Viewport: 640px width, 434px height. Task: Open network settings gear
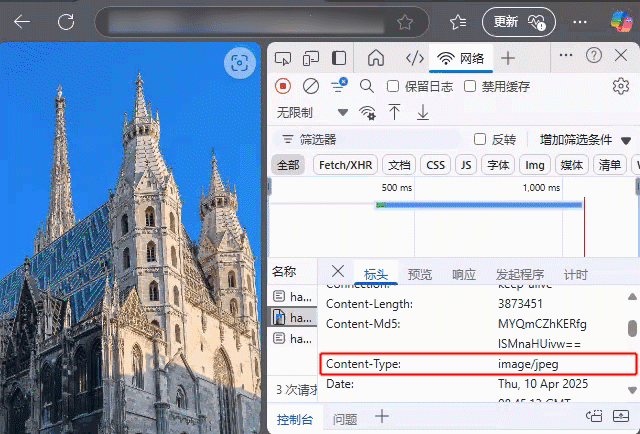pos(621,86)
